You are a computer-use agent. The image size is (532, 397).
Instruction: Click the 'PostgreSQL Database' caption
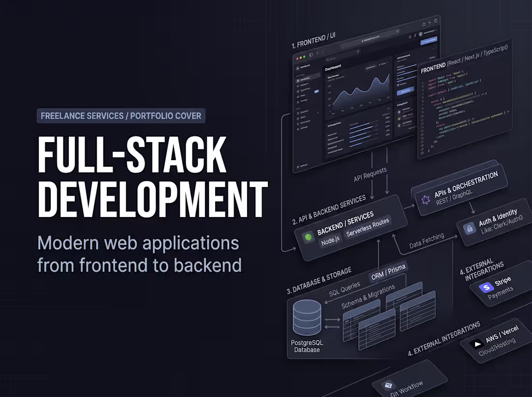[307, 346]
